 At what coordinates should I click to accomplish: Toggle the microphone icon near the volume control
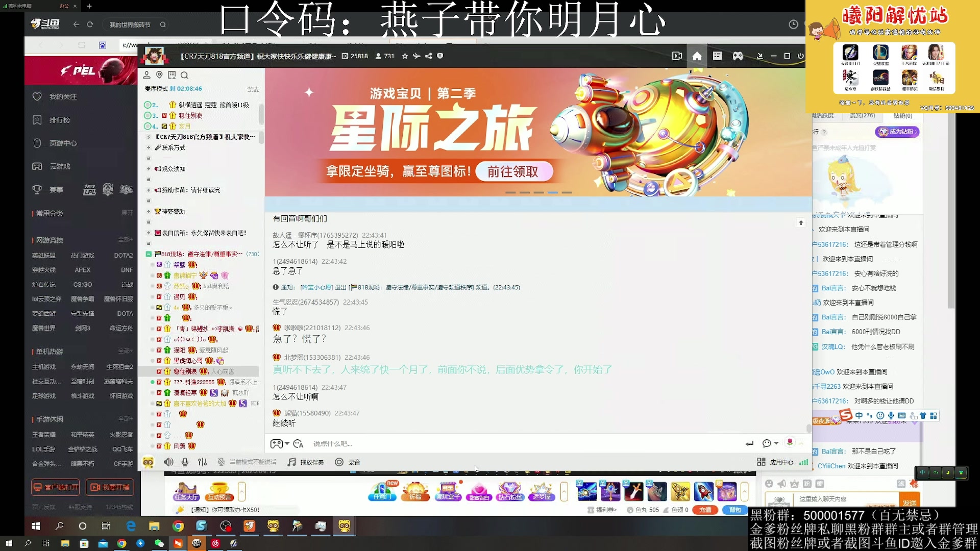(185, 462)
